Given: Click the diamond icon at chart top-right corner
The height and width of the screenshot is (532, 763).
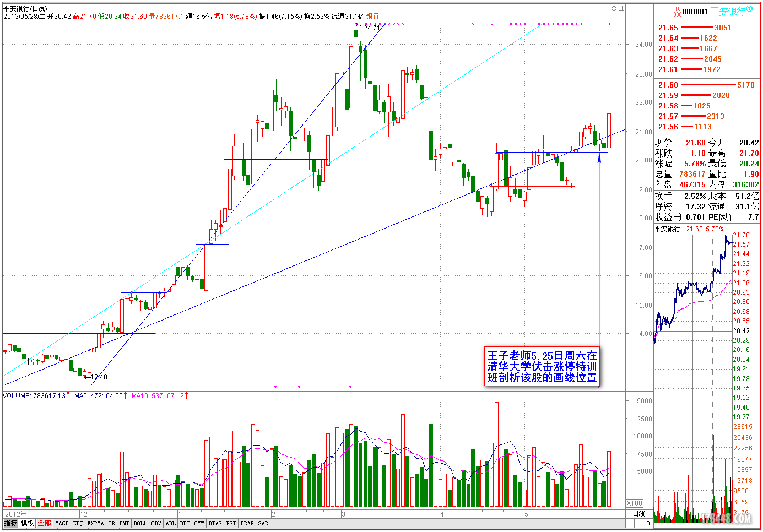Looking at the screenshot, I should 614,8.
